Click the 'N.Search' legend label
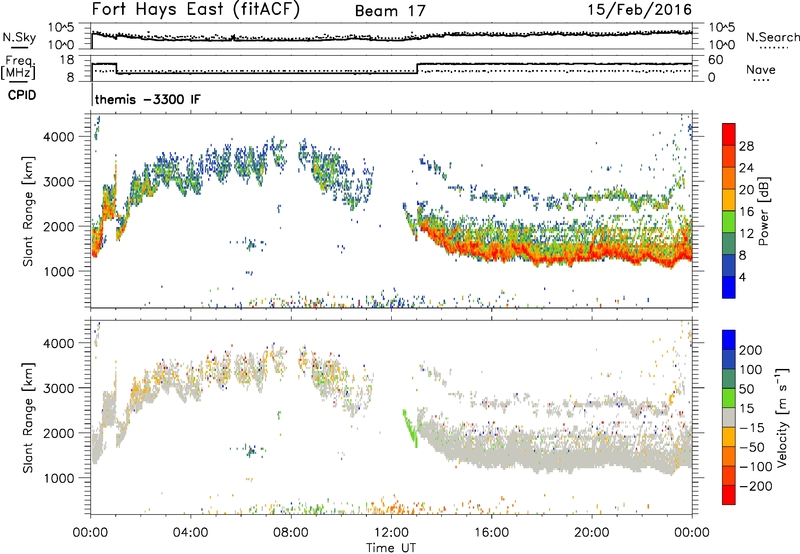 click(x=772, y=37)
